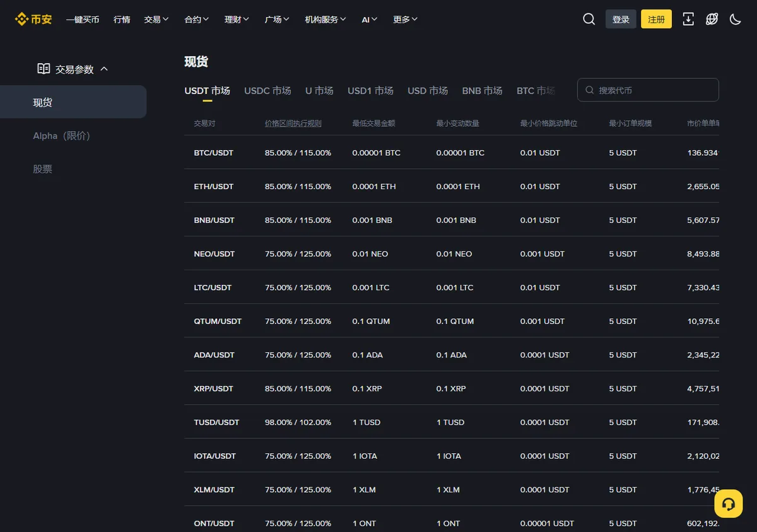This screenshot has height=532, width=757.
Task: Switch to the USDT 市场 tab
Action: (x=207, y=91)
